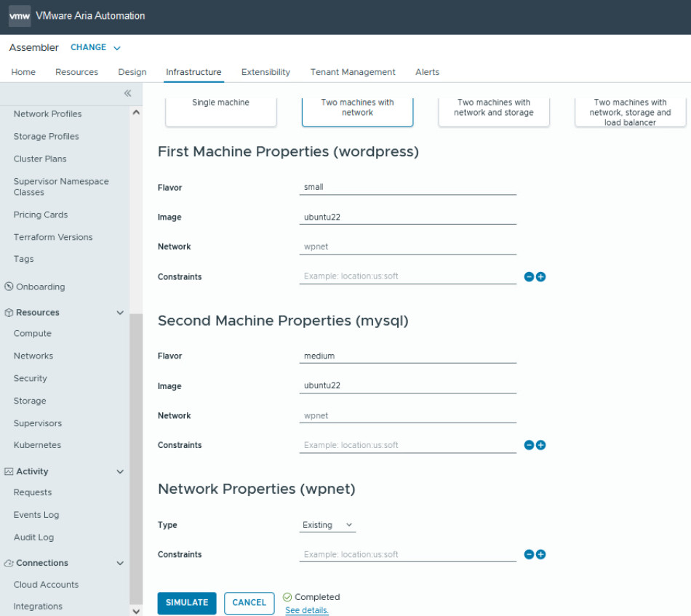Image resolution: width=691 pixels, height=616 pixels.
Task: Go to the Home tab
Action: click(23, 72)
